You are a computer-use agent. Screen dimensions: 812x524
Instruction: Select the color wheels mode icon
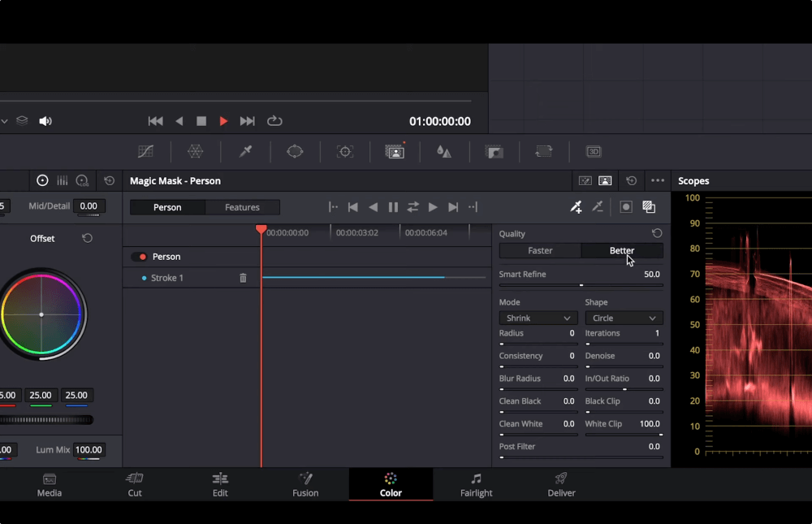(42, 180)
